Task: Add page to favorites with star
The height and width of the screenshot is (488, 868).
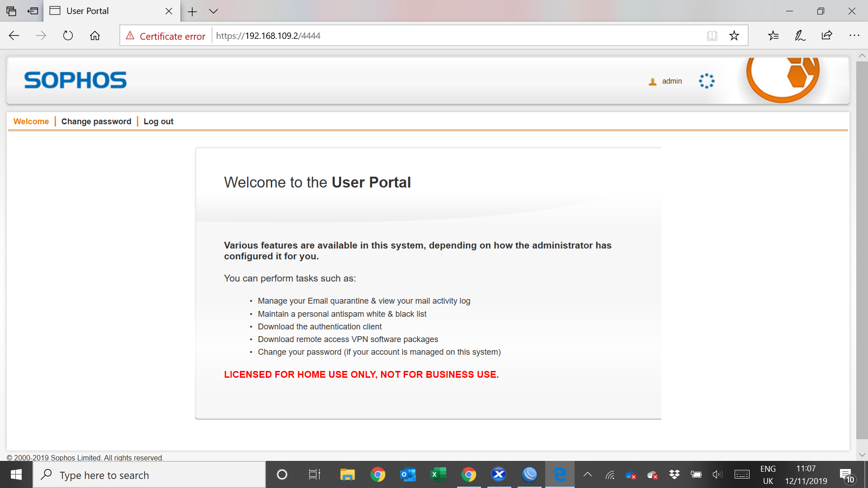Action: (x=734, y=36)
